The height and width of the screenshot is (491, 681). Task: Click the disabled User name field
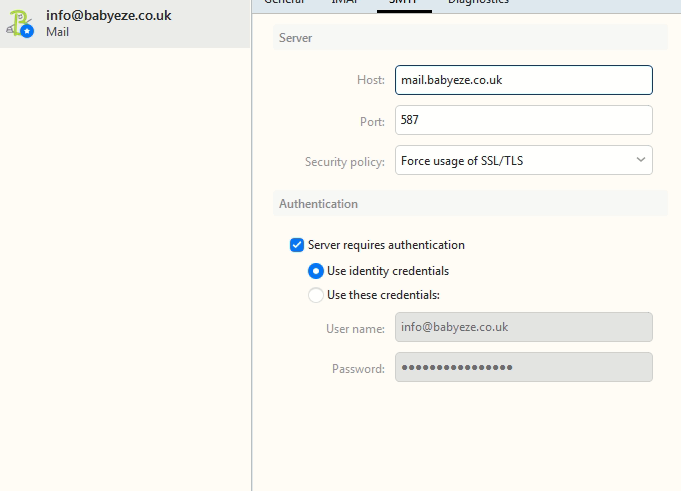click(523, 327)
